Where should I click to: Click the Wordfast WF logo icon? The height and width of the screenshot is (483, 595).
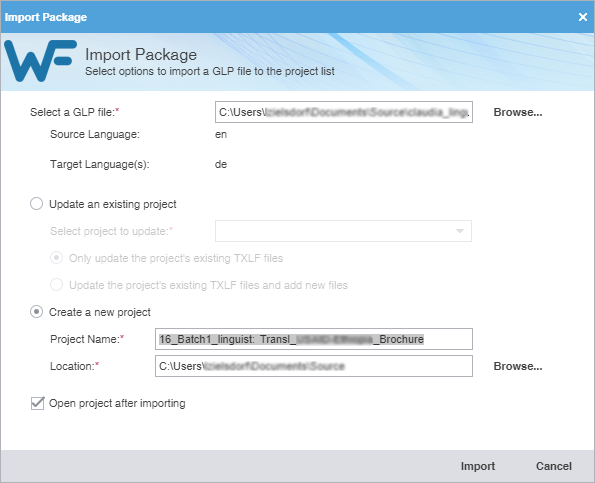[x=41, y=61]
